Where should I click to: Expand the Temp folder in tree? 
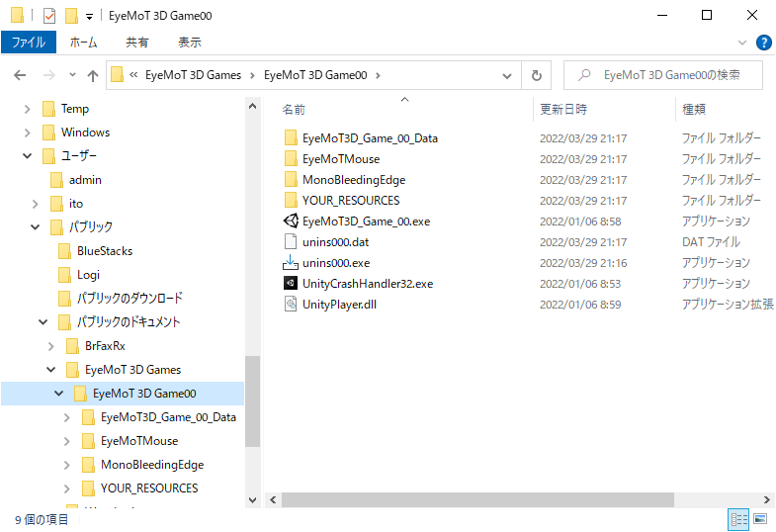(x=27, y=109)
